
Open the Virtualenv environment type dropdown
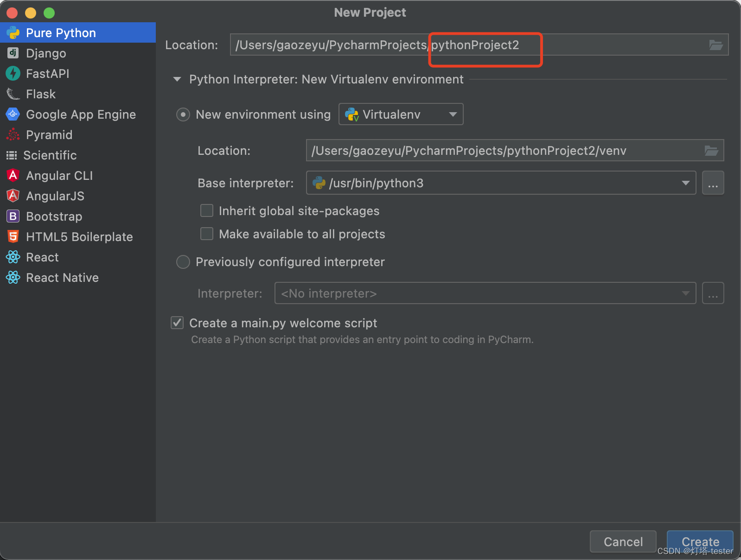401,114
